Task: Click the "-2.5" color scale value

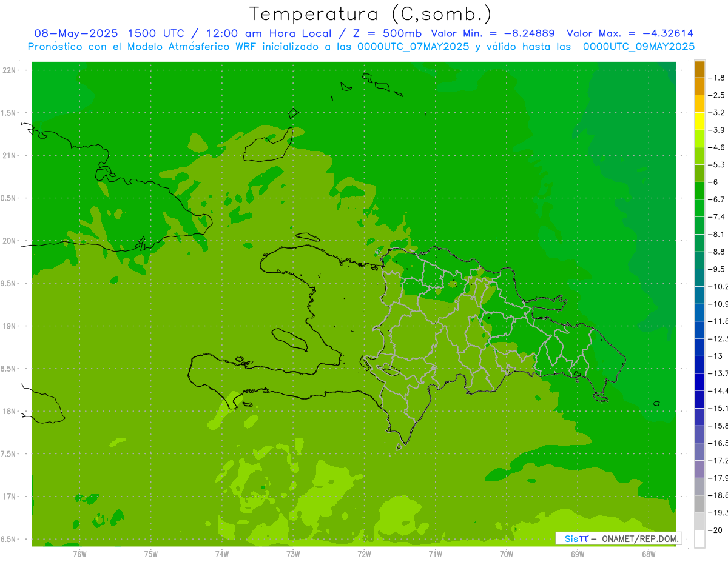Action: click(x=716, y=95)
